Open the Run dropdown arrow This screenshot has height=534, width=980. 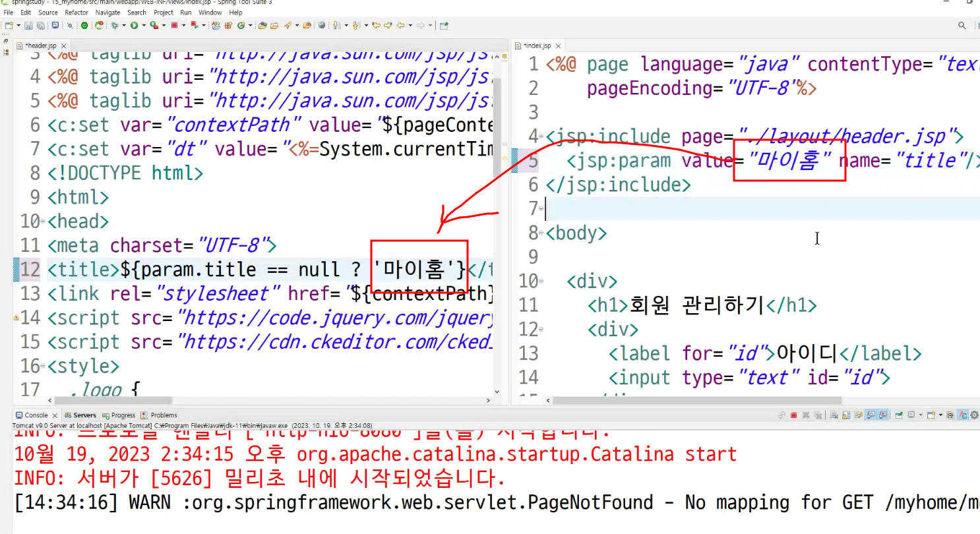(144, 26)
